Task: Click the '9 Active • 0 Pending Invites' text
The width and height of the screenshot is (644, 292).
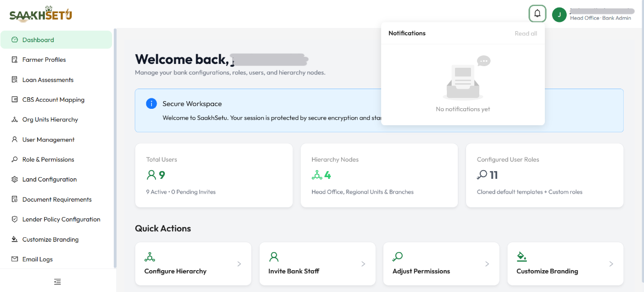Action: point(181,191)
